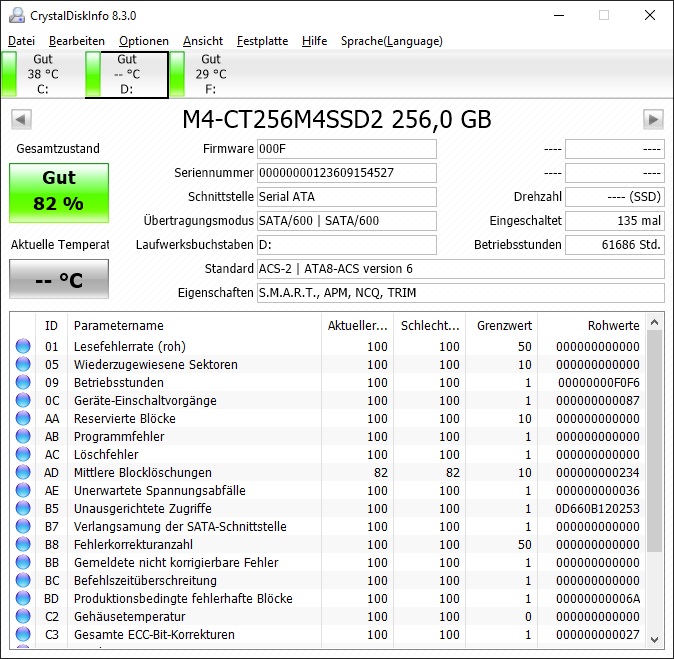Screen dimensions: 674x659
Task: Select the F: drive tab at 29 °C
Action: (x=211, y=74)
